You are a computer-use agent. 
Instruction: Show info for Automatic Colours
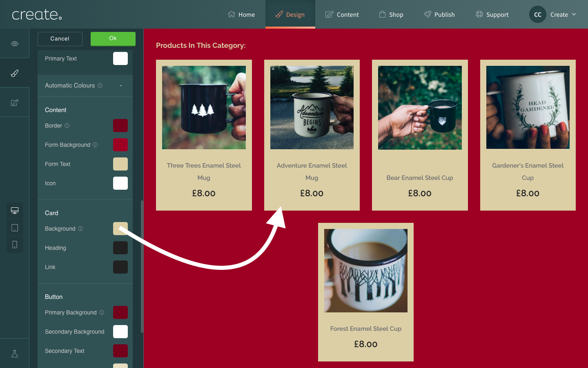coord(100,85)
